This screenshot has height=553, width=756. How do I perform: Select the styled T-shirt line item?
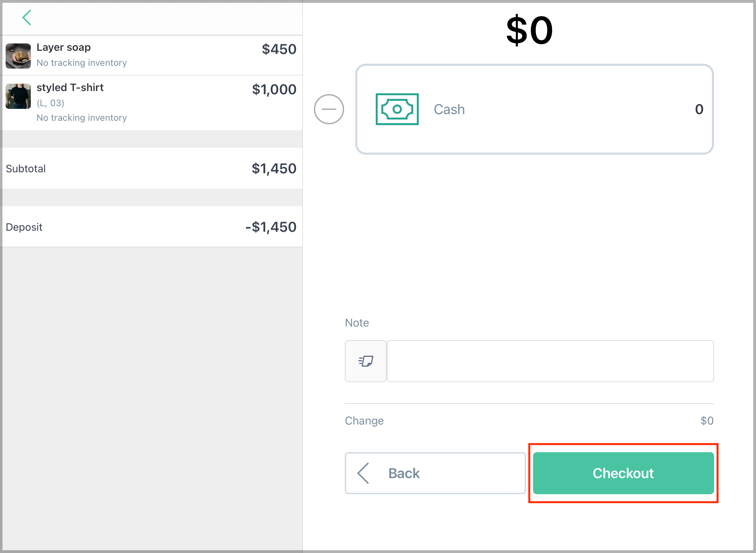pos(151,103)
